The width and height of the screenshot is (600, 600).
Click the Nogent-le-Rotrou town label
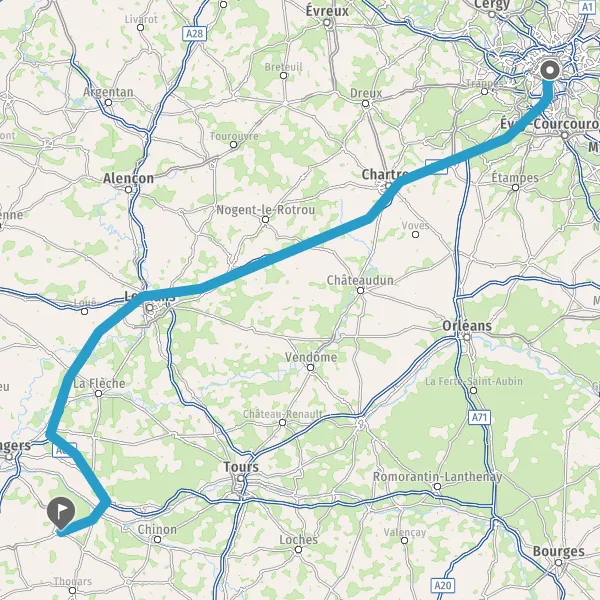266,210
